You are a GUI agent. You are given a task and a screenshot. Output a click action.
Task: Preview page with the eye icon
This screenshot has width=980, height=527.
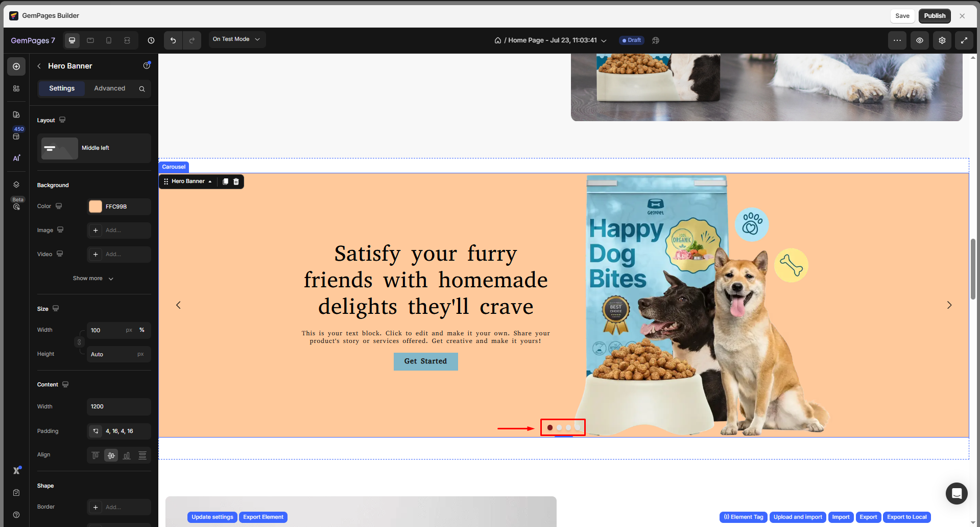(x=920, y=40)
